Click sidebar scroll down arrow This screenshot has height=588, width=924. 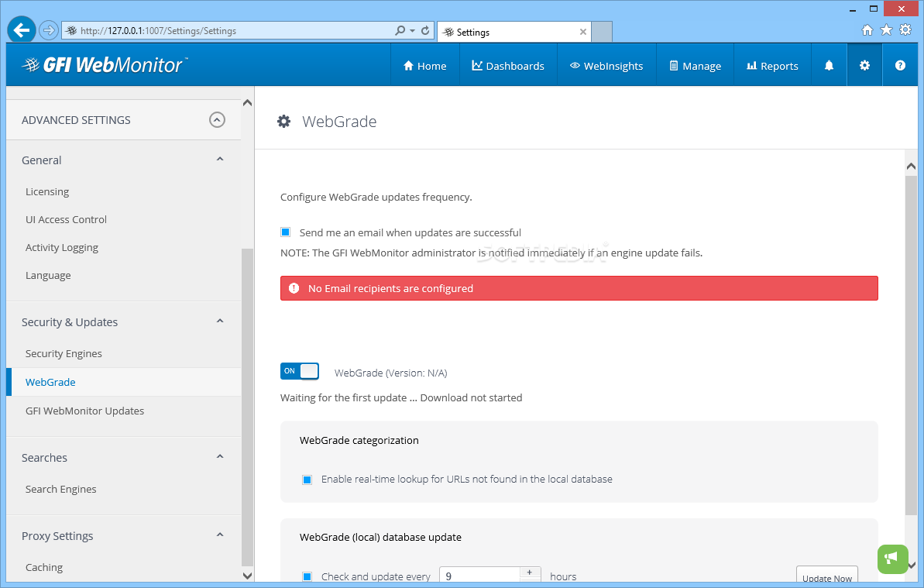[x=248, y=576]
